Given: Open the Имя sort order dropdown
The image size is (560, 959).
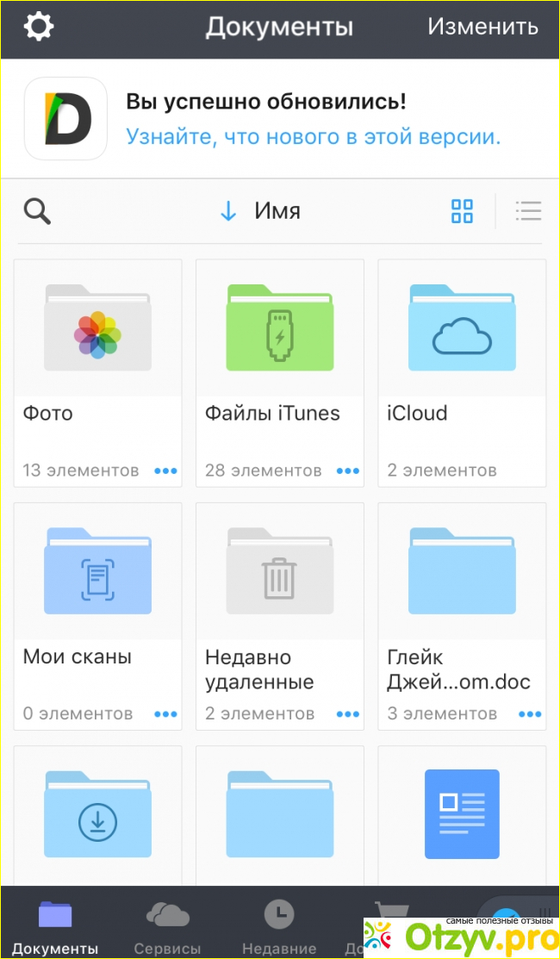Looking at the screenshot, I should [x=261, y=211].
